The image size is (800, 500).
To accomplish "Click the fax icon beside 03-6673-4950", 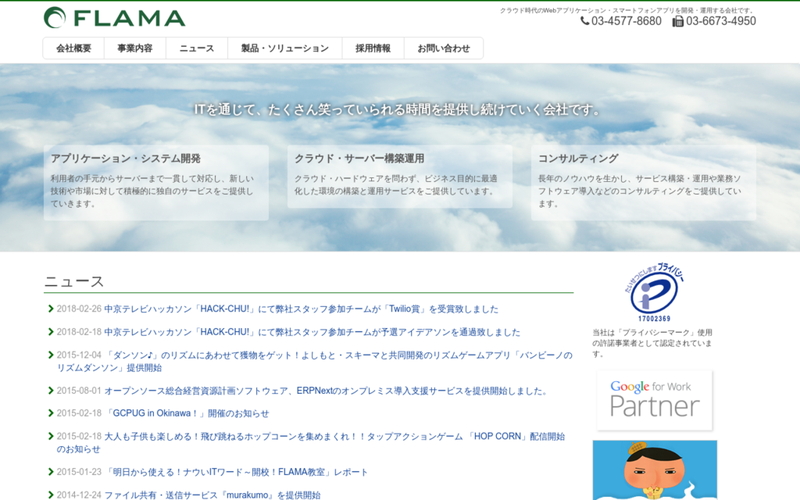I will point(678,21).
